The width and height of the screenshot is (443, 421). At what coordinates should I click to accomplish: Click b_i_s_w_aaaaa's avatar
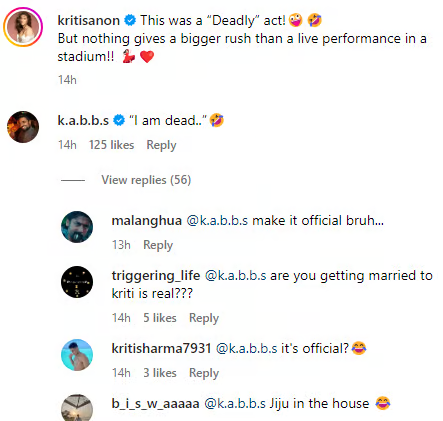pyautogui.click(x=77, y=408)
